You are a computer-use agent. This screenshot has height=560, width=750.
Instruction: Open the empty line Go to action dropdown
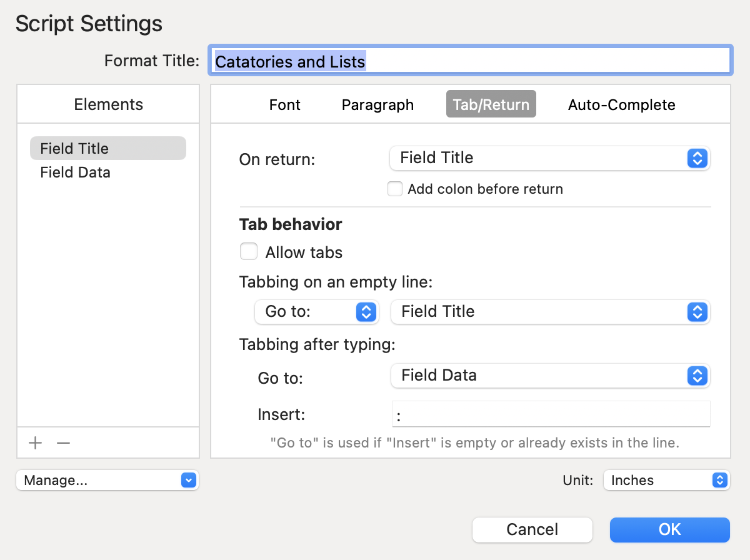click(x=316, y=311)
